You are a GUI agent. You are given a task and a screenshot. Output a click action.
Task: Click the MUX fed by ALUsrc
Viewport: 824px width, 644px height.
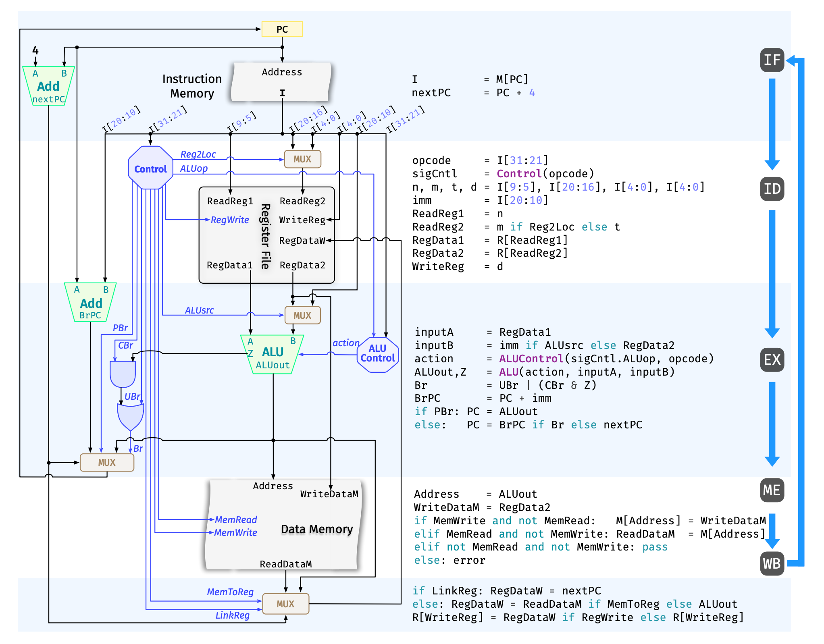point(302,315)
